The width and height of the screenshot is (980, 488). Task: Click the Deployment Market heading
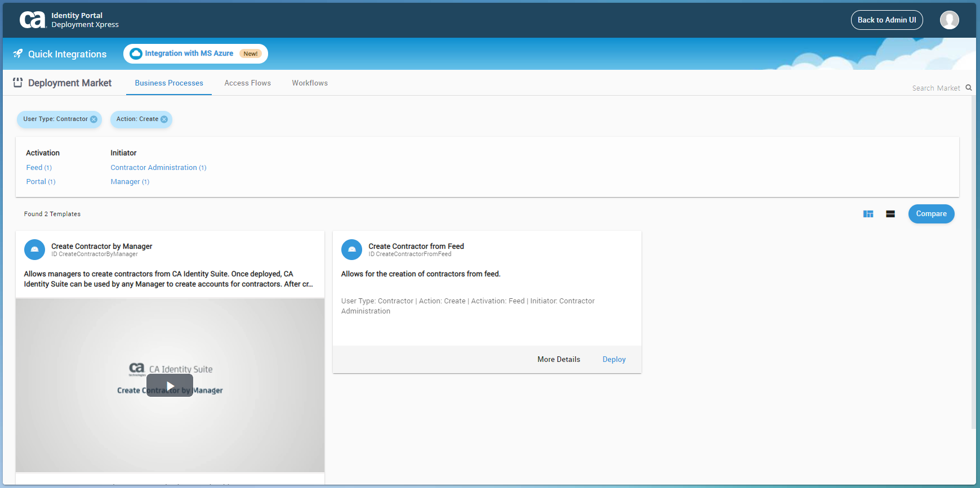(x=70, y=83)
